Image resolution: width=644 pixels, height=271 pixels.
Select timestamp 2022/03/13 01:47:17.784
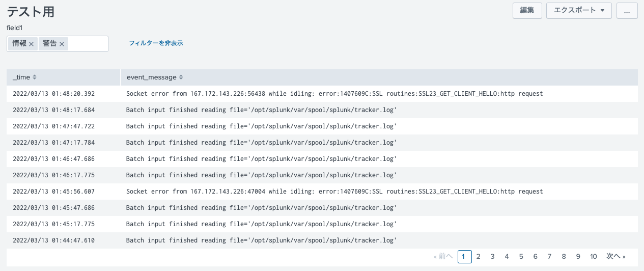click(53, 143)
